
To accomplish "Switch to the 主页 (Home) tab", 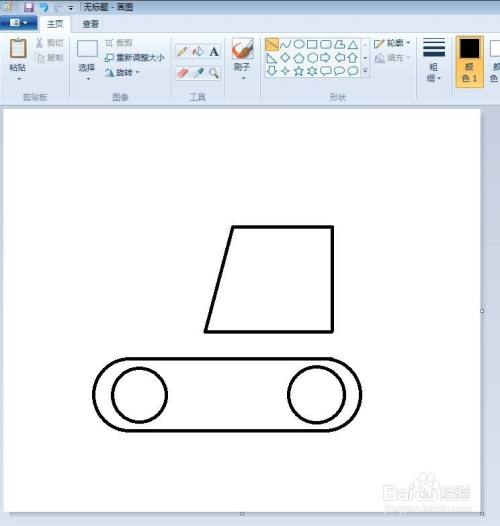I will (x=55, y=24).
